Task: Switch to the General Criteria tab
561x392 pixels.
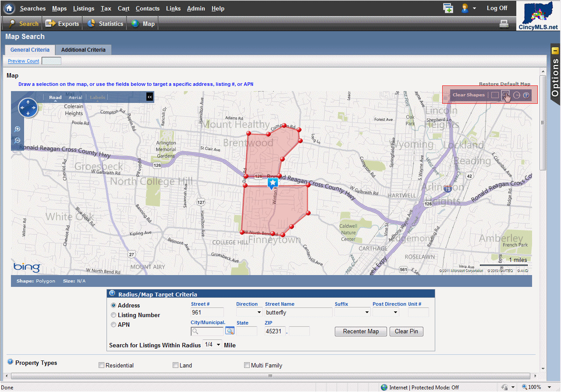Action: [x=30, y=49]
